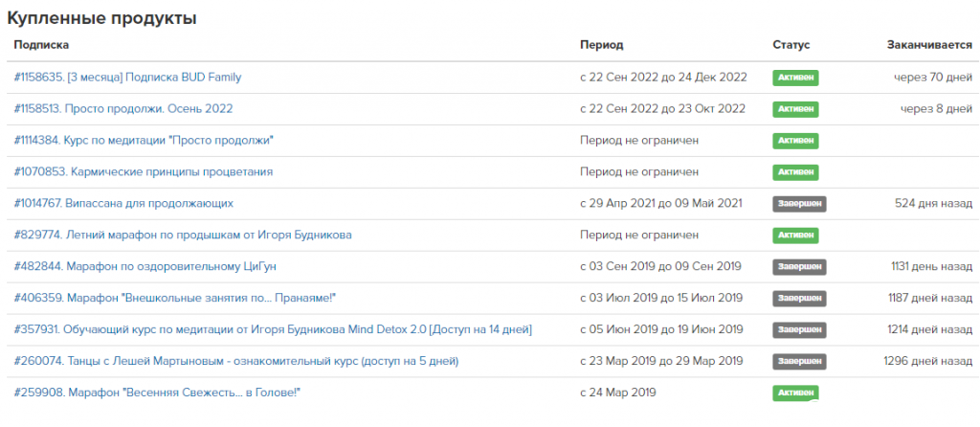The height and width of the screenshot is (427, 980).
Task: Click the Заканчивается column header
Action: (929, 45)
